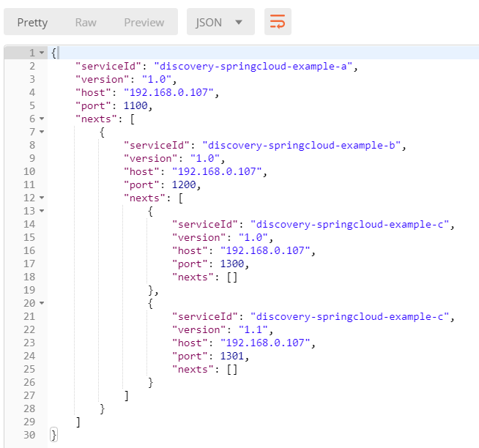
Task: Click the port value 1301
Action: (234, 356)
